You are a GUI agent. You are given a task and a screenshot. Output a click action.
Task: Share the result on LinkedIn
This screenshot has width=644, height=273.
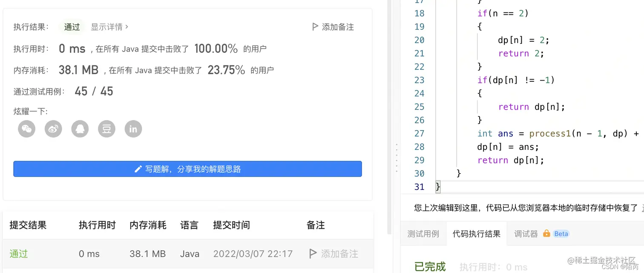133,129
